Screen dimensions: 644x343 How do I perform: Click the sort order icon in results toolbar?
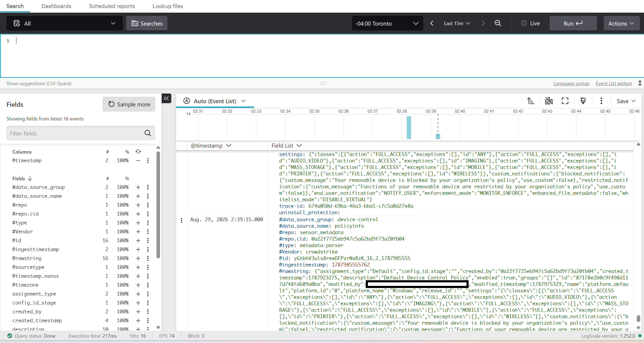[531, 101]
